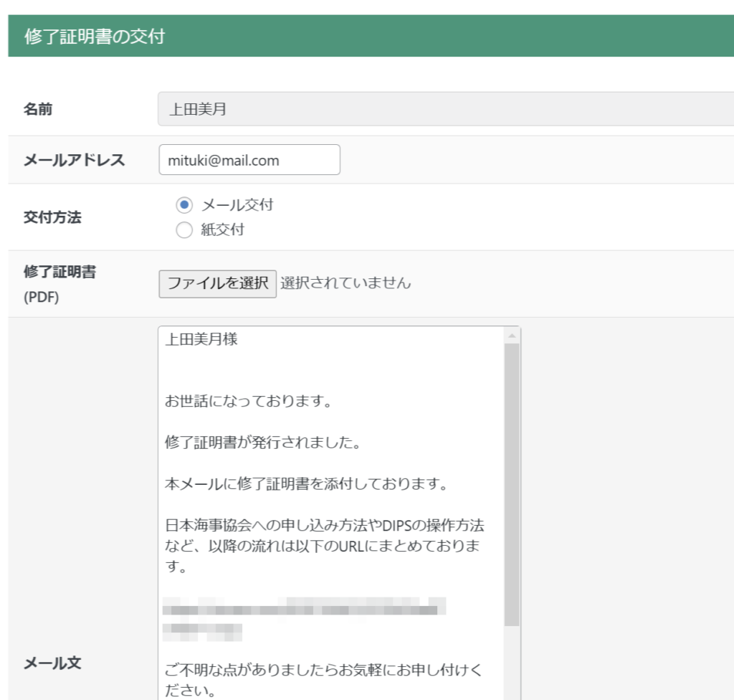Viewport: 734px width, 700px height.
Task: Click the mail body scrollbar up arrow
Action: click(x=512, y=336)
